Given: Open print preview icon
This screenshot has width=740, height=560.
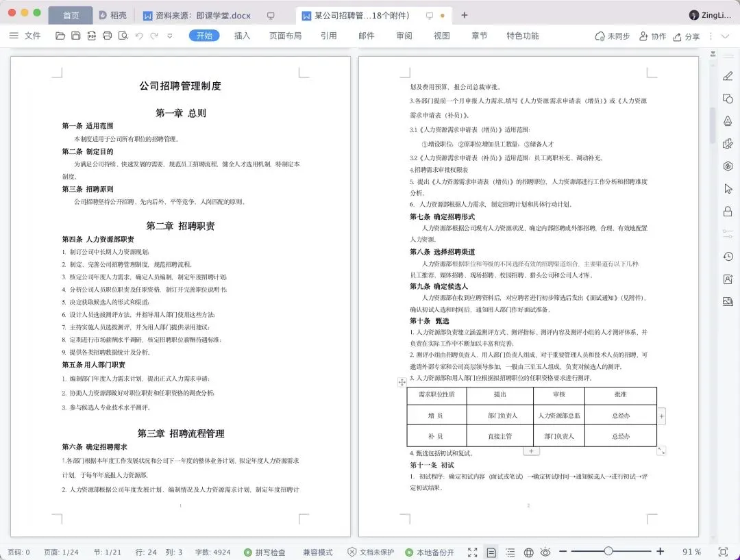Looking at the screenshot, I should click(x=123, y=36).
